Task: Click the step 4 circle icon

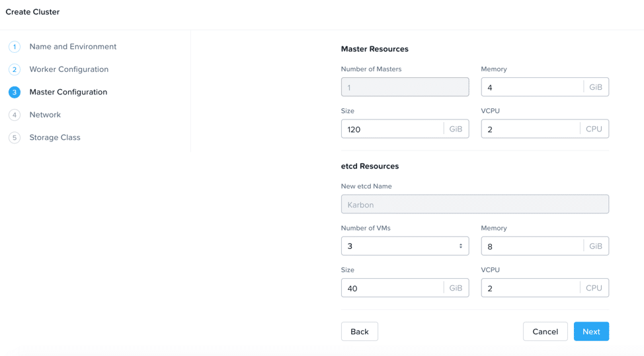Action: [15, 115]
